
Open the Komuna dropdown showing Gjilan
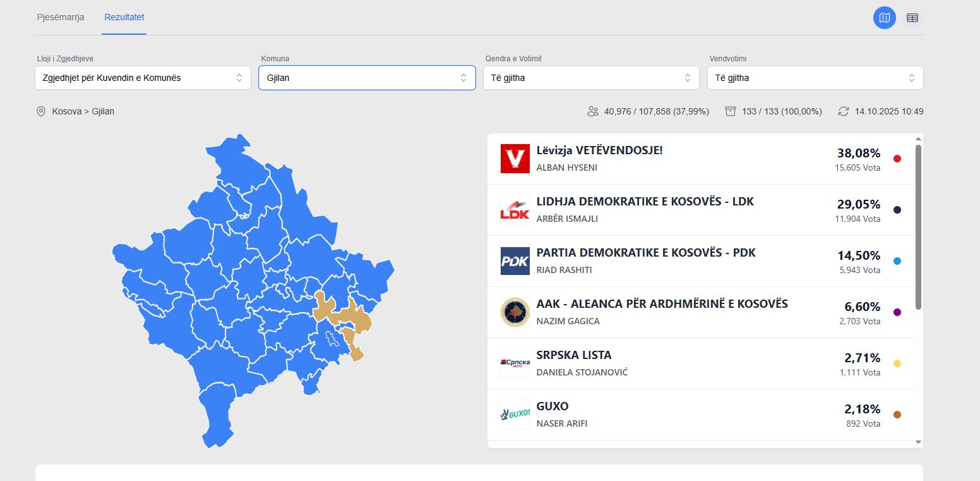(x=367, y=78)
